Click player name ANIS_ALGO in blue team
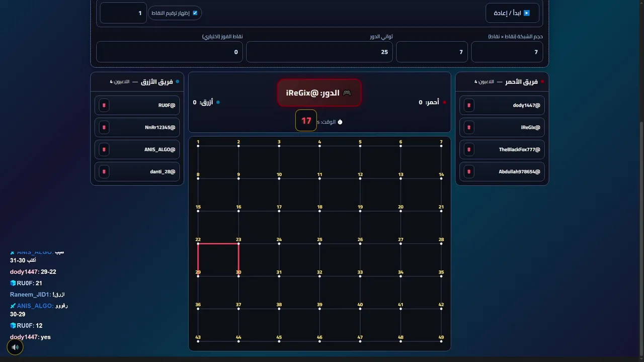 tap(159, 150)
